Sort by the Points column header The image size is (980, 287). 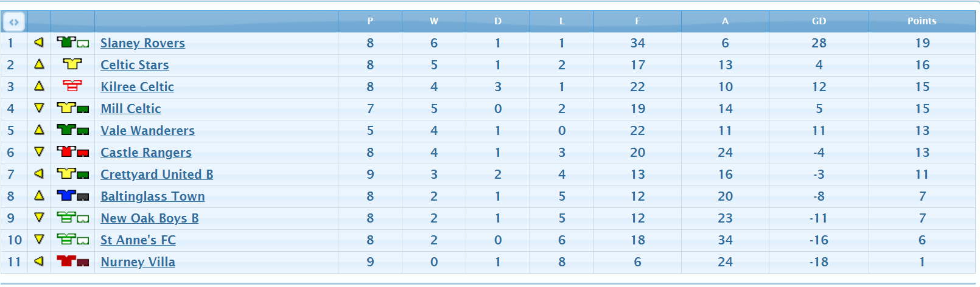(x=922, y=21)
